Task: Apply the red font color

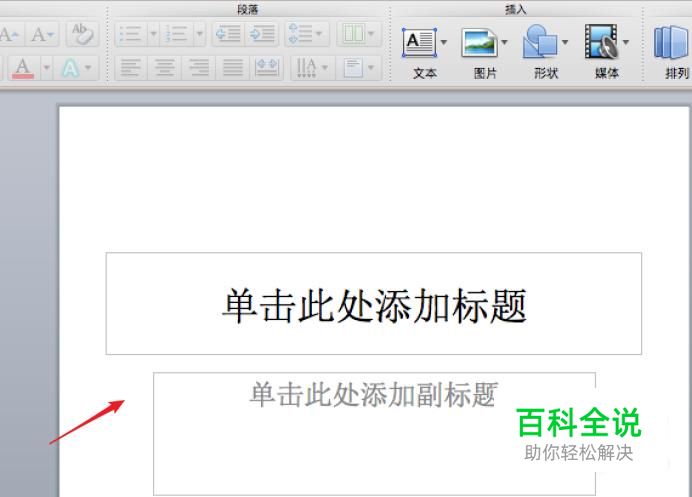Action: (23, 68)
